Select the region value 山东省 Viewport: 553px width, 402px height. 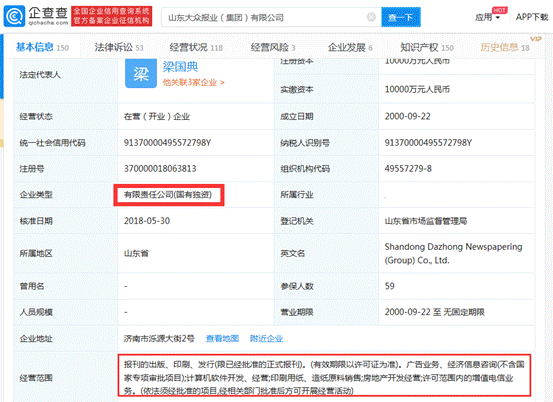(x=136, y=254)
